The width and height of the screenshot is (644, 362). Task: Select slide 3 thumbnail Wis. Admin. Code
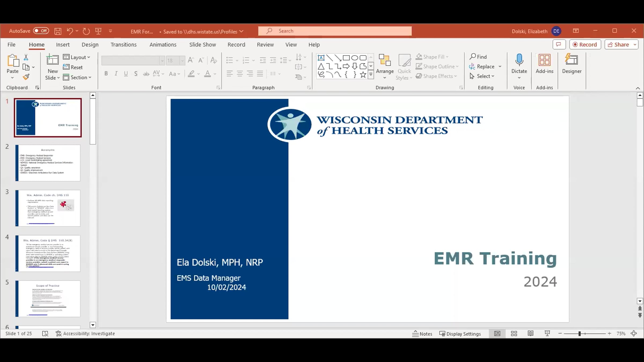point(48,208)
